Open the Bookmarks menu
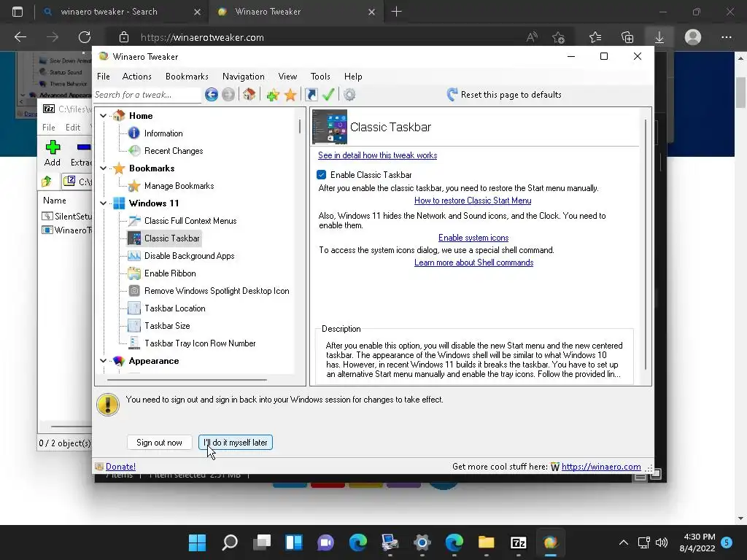The width and height of the screenshot is (747, 560). tap(187, 76)
